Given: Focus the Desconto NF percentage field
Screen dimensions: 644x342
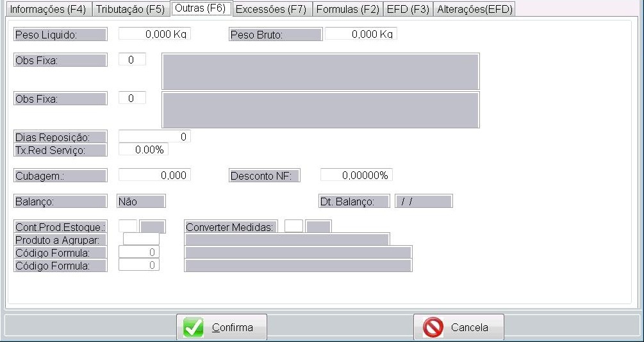Looking at the screenshot, I should [356, 175].
